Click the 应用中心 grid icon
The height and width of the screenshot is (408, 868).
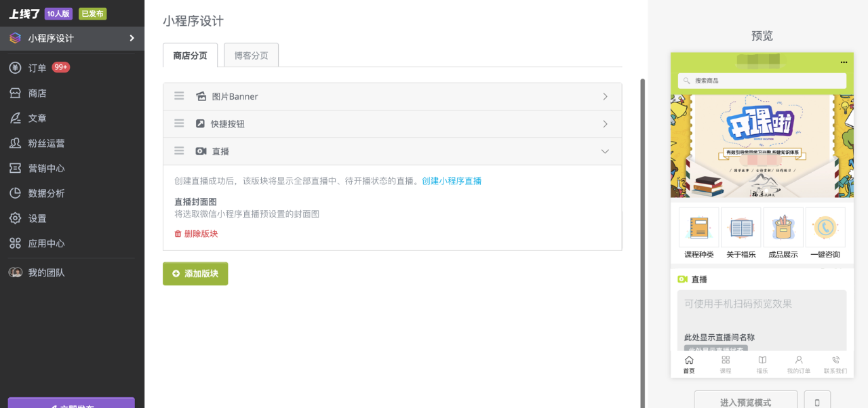point(15,243)
